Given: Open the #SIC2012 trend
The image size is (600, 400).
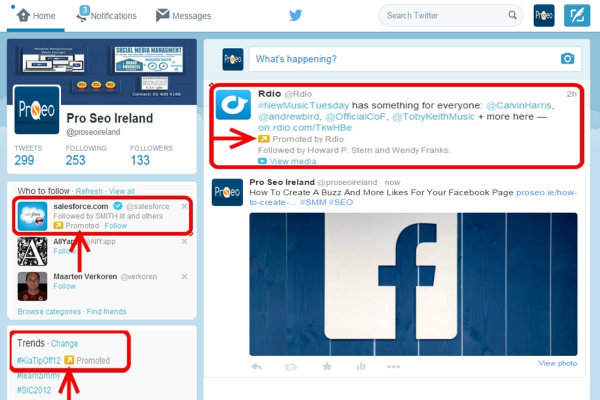Looking at the screenshot, I should 34,390.
